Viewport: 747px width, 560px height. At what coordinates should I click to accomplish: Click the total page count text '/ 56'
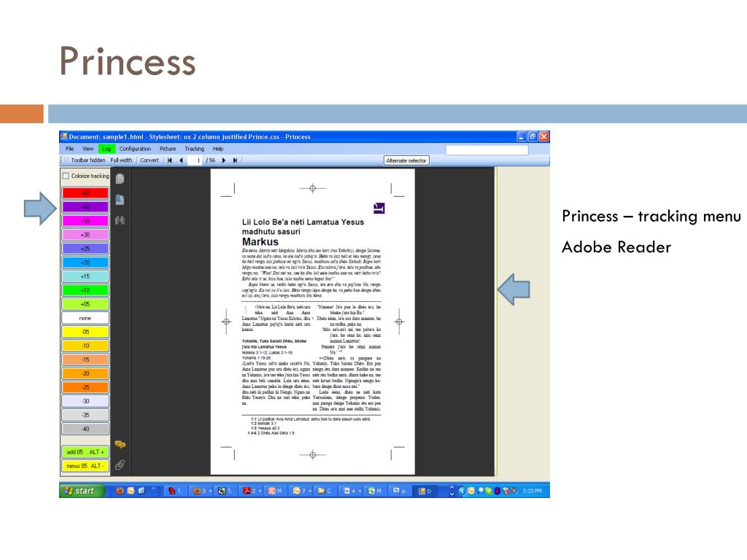pyautogui.click(x=211, y=160)
